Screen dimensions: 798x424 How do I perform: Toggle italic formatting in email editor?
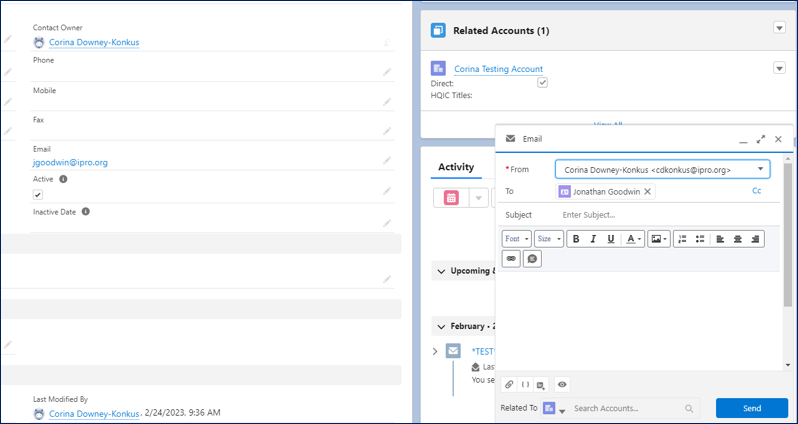[593, 239]
